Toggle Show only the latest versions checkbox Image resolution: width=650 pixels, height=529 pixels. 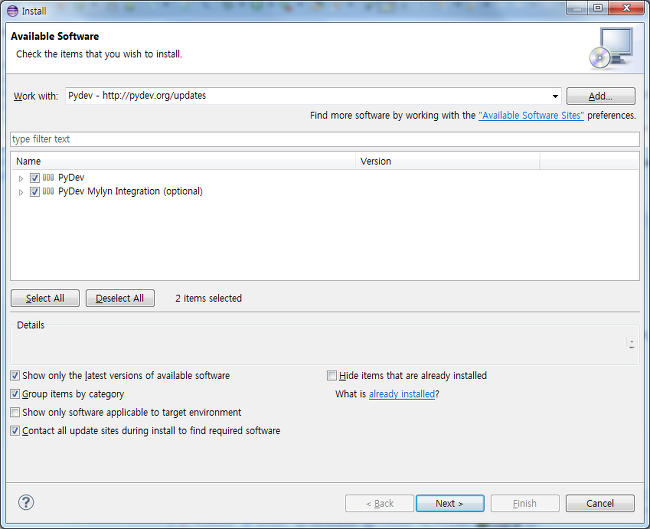click(x=15, y=376)
